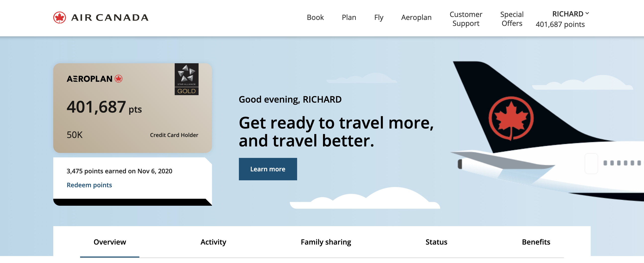Open the Customer Support menu
Image resolution: width=644 pixels, height=263 pixels.
[466, 19]
